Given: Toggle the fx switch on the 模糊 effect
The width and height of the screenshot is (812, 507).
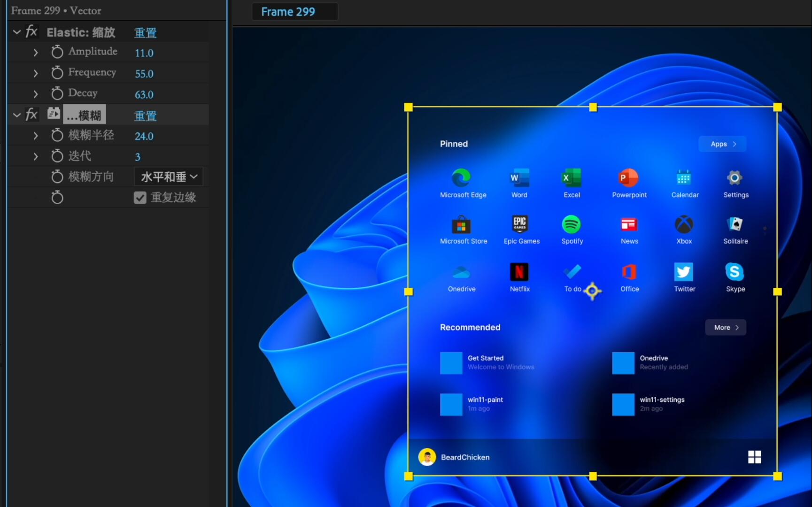Looking at the screenshot, I should point(31,114).
